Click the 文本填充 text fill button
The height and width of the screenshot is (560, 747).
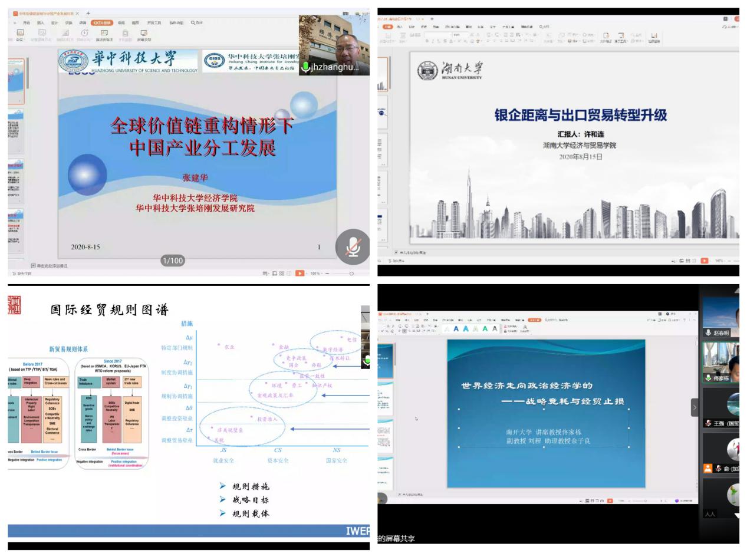pyautogui.click(x=511, y=326)
